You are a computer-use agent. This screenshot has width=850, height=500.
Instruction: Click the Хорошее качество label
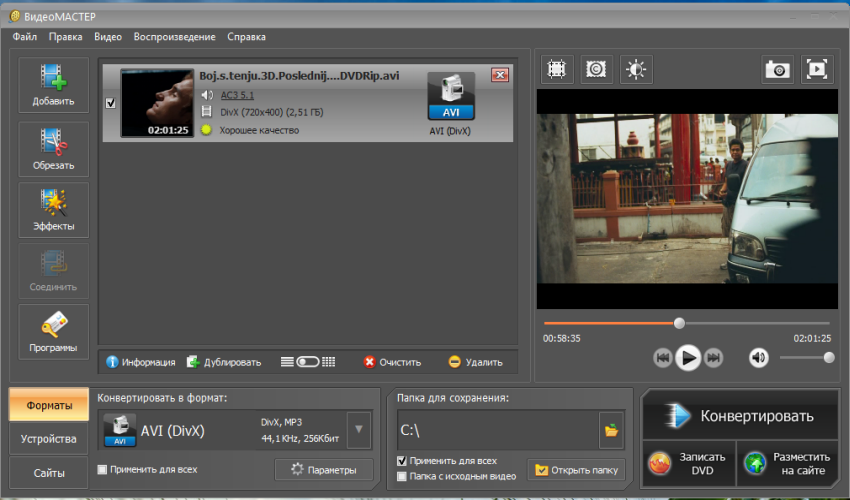[x=259, y=130]
